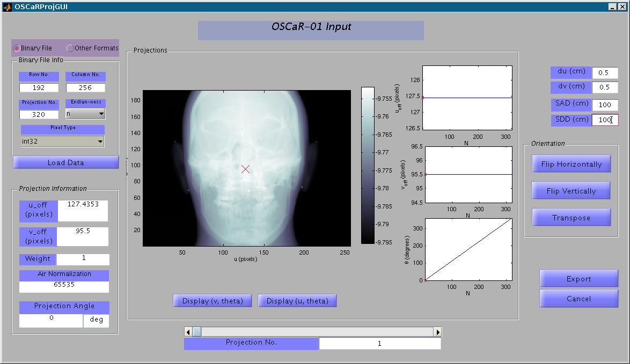Click the Projection Angle value field

coord(51,320)
